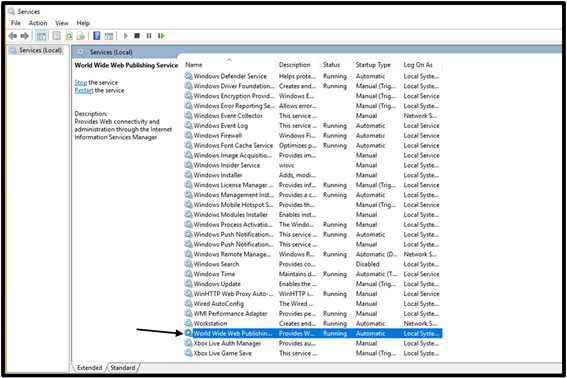Select the World Wide Web Publishing service row
The width and height of the screenshot is (567, 378).
click(x=313, y=333)
